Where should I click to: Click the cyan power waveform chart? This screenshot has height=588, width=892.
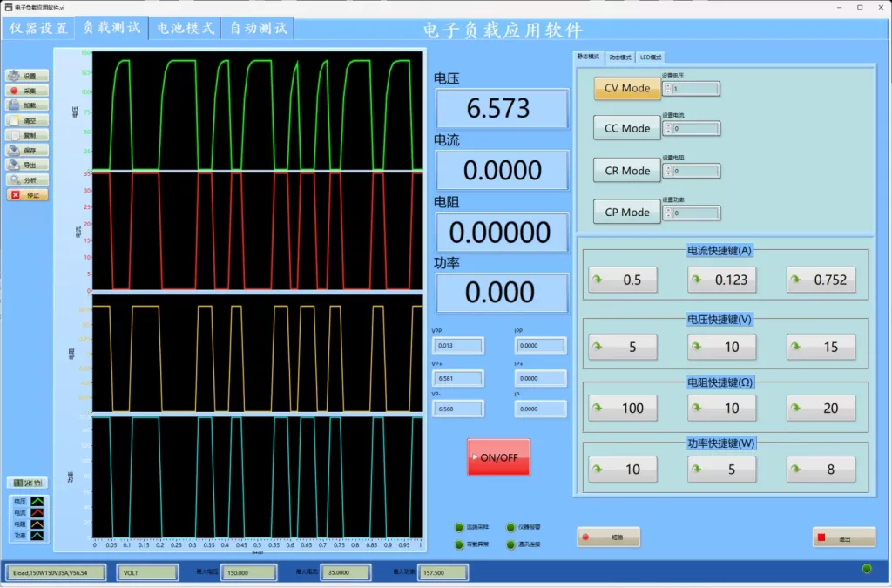pyautogui.click(x=258, y=477)
